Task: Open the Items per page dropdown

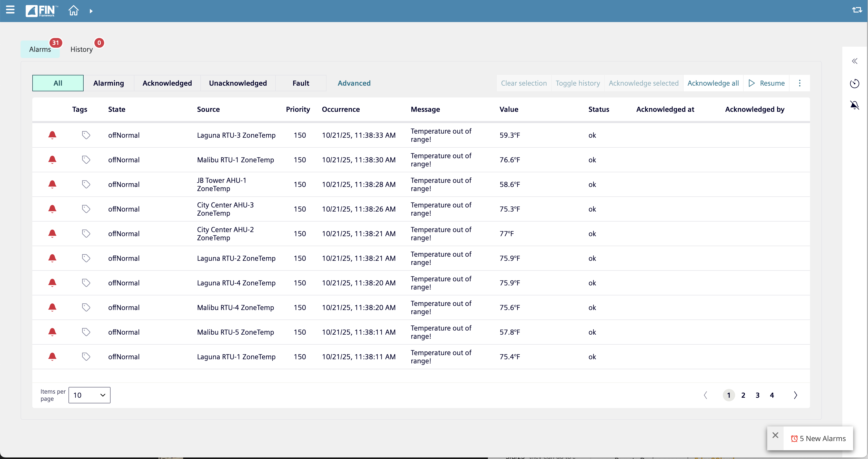Action: [x=89, y=395]
